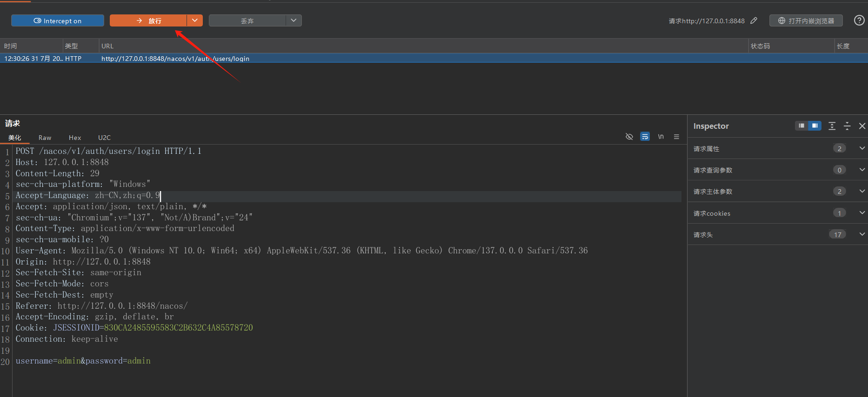The height and width of the screenshot is (397, 868).
Task: Sort by 状态码 column header
Action: [x=791, y=46]
